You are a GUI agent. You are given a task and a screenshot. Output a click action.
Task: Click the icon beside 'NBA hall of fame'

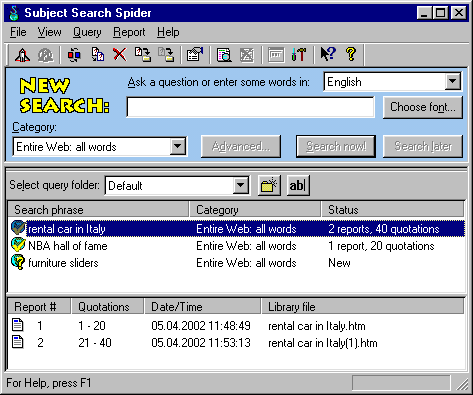click(x=18, y=245)
